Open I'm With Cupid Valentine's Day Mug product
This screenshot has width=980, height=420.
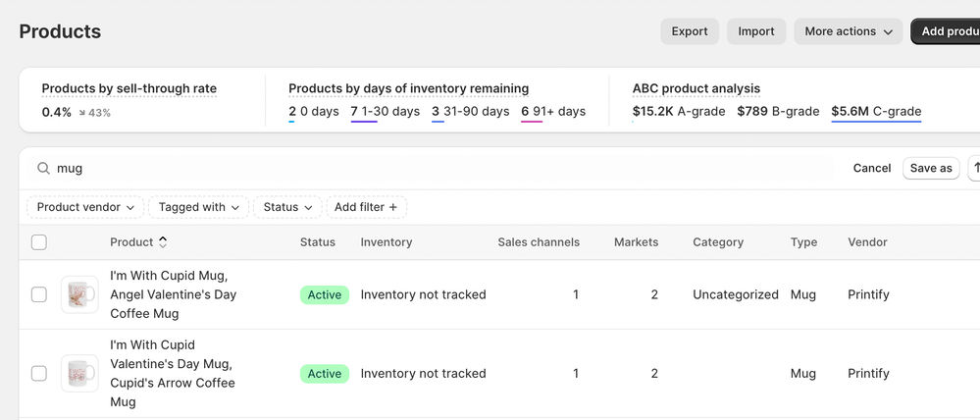(x=173, y=373)
